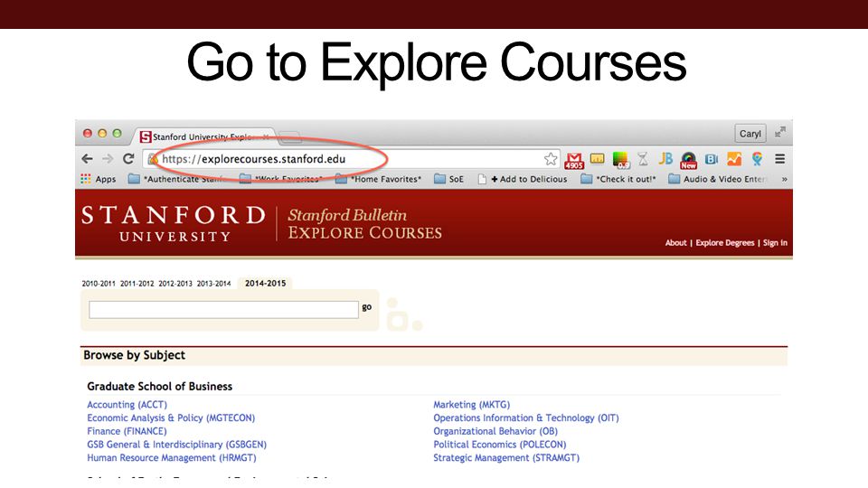Open Organizational Behavior (OB) subject
This screenshot has height=488, width=868.
[495, 431]
